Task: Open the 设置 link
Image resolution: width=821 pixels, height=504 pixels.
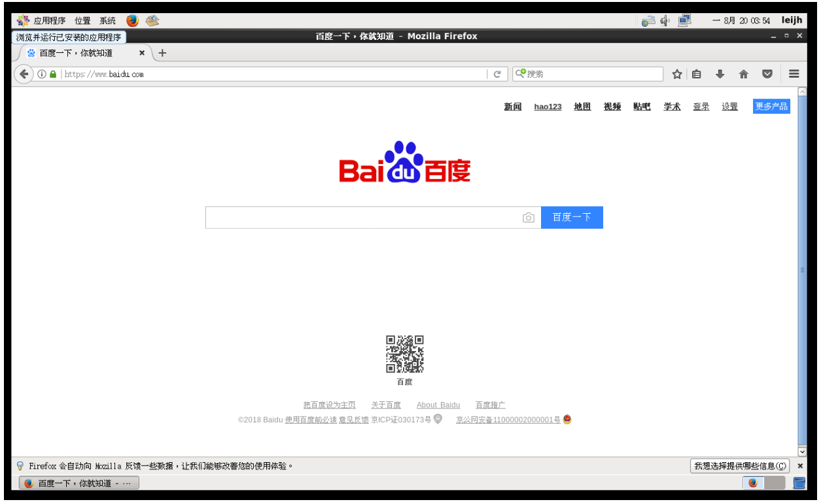Action: [730, 107]
